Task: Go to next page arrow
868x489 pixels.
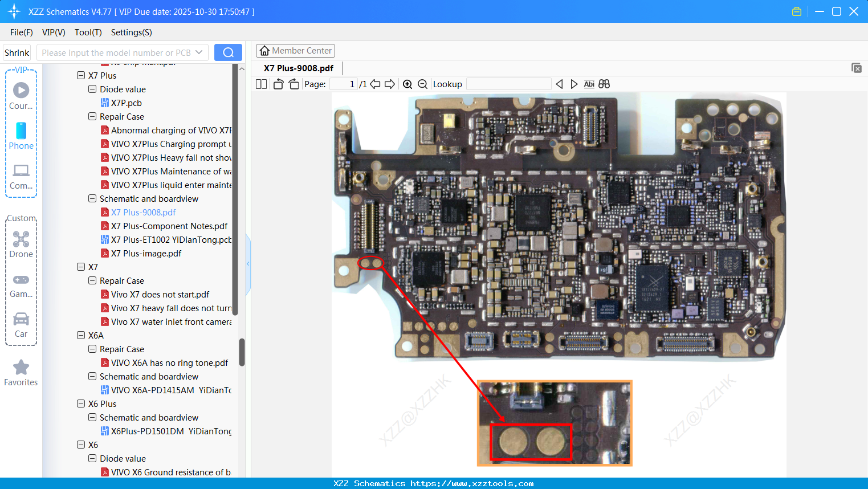Action: click(x=390, y=84)
